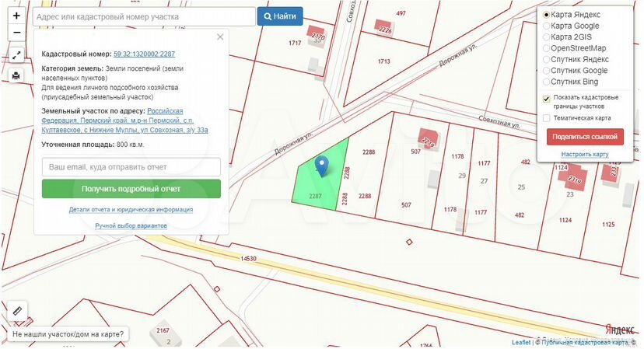Open the Настроить карту link

click(585, 155)
